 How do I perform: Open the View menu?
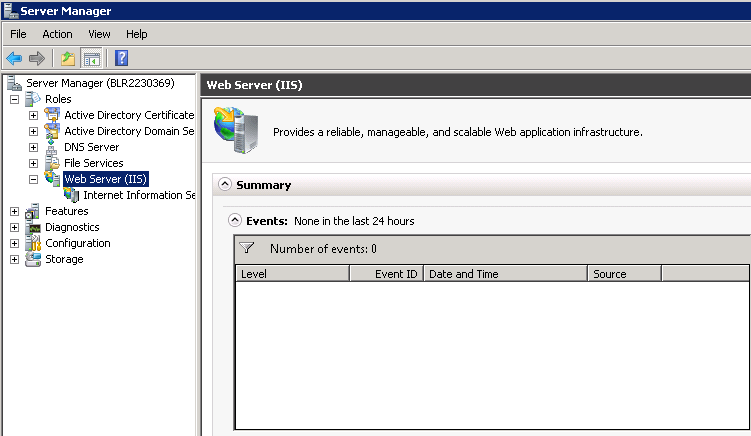[x=99, y=34]
